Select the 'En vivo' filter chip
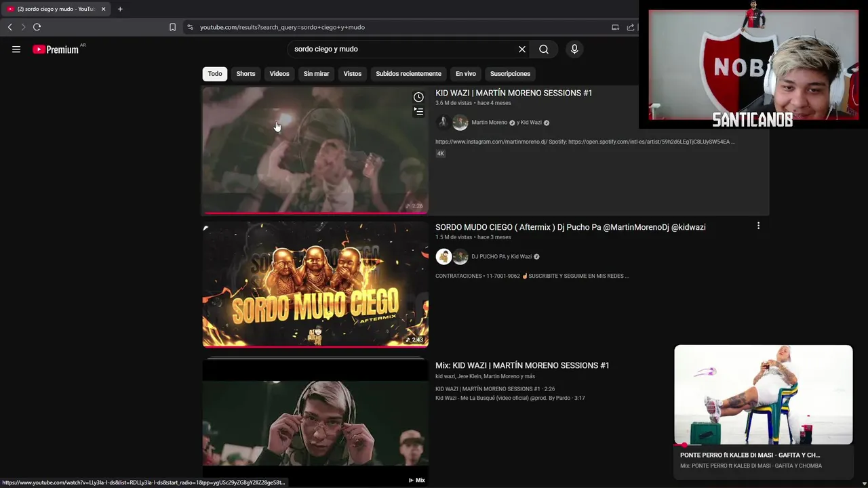The height and width of the screenshot is (488, 868). point(465,74)
